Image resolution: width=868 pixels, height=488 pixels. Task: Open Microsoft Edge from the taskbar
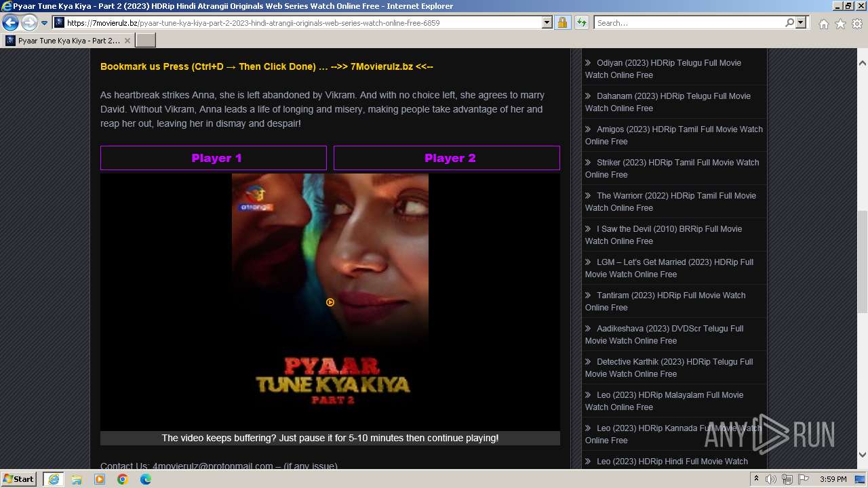[146, 479]
